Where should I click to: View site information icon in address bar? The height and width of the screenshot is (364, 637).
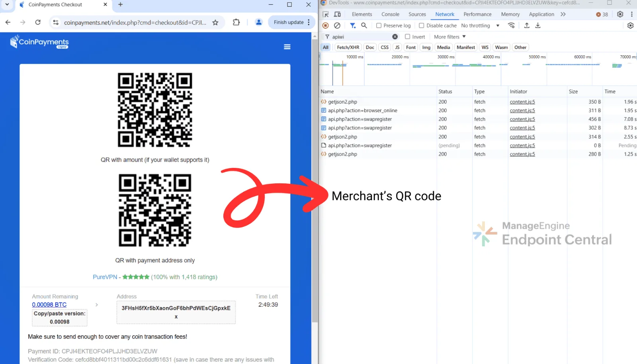(56, 22)
